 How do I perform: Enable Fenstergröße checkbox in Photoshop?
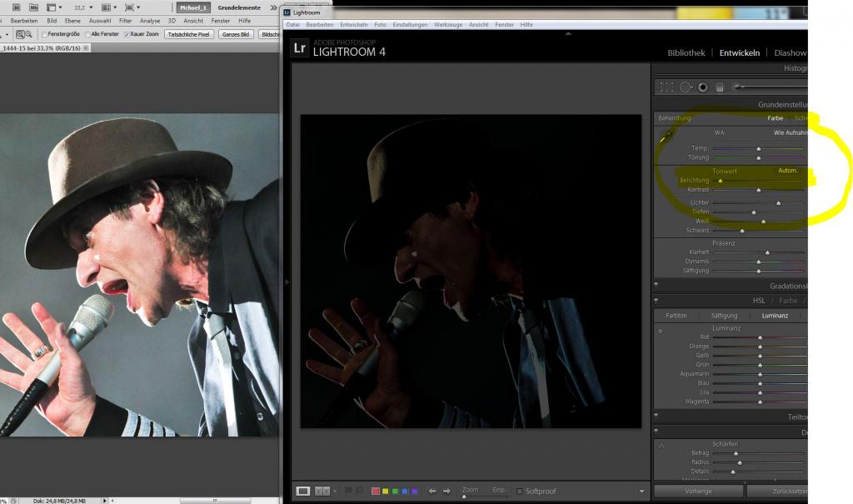pos(45,34)
